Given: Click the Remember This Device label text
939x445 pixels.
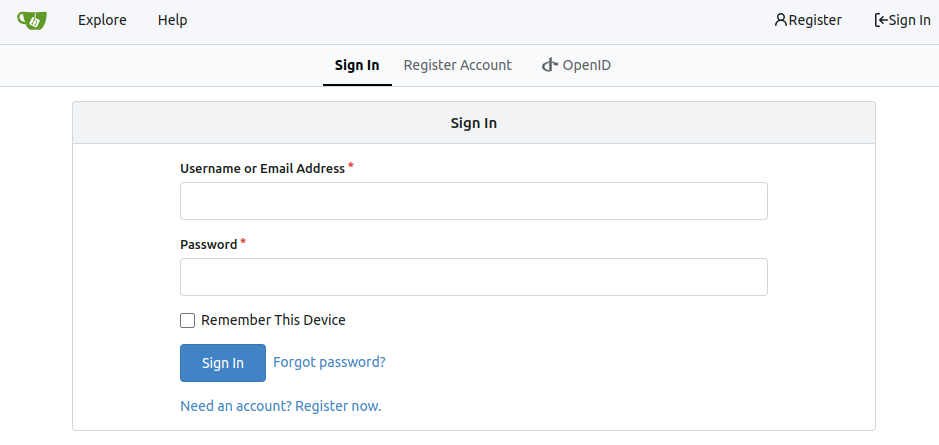Looking at the screenshot, I should pos(273,320).
